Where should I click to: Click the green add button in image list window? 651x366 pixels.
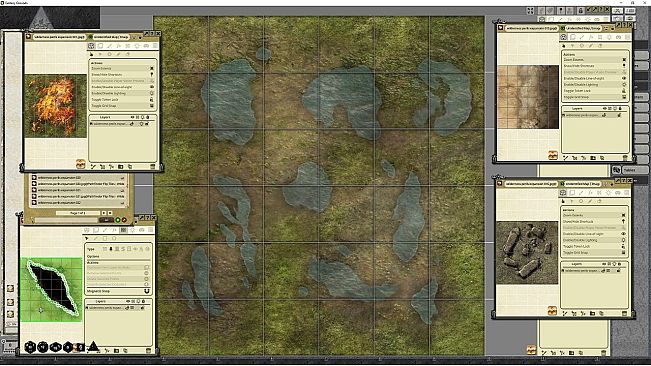tap(118, 220)
